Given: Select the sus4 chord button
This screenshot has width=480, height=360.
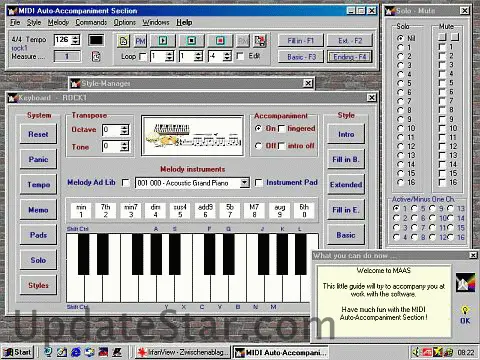Looking at the screenshot, I should (180, 211).
